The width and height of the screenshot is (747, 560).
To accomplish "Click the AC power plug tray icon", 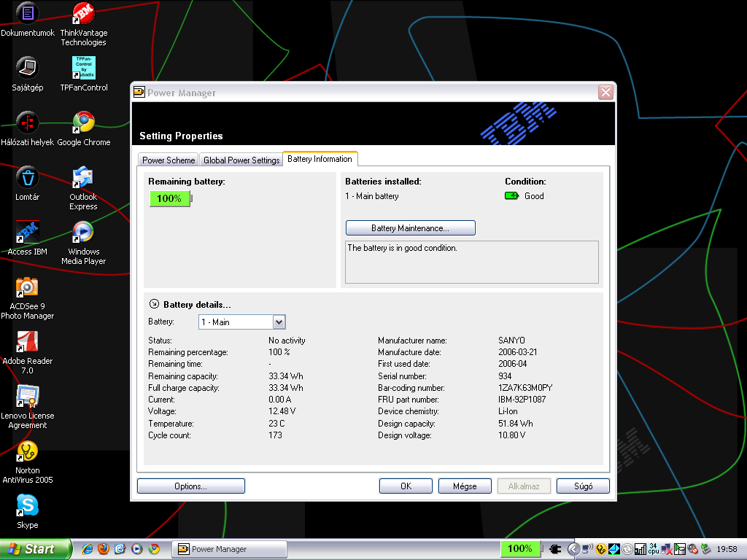I will [x=555, y=550].
